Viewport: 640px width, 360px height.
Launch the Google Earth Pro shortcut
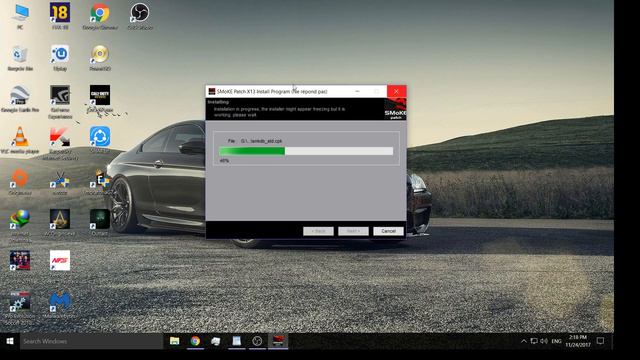point(20,99)
